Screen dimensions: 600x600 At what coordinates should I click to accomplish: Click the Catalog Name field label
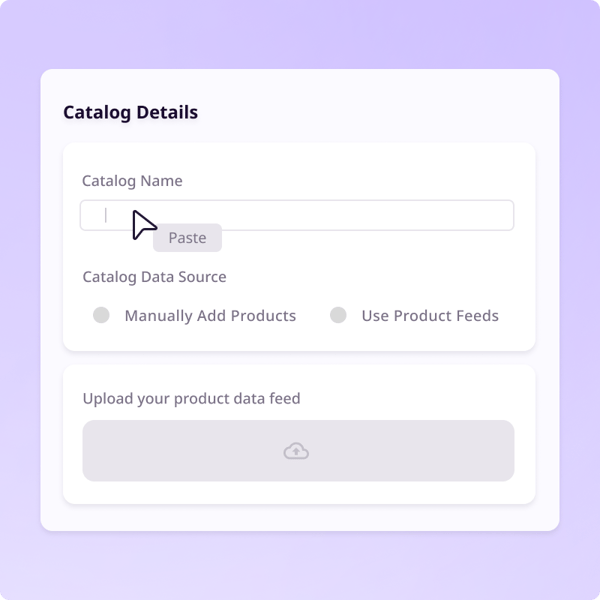(132, 181)
